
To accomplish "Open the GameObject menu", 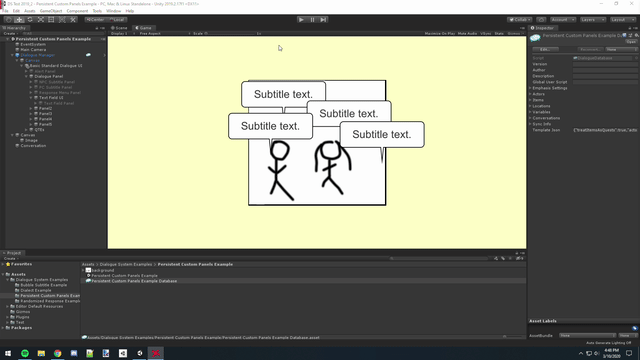I will point(51,11).
